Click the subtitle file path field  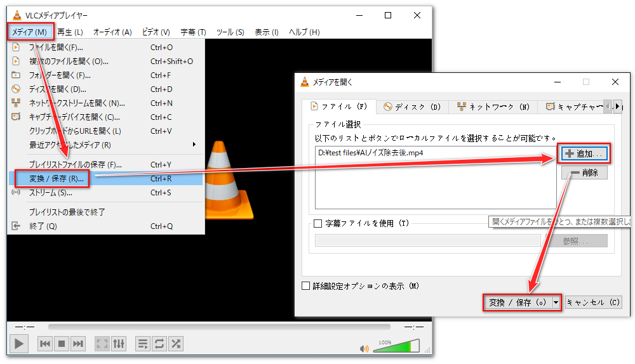(427, 240)
